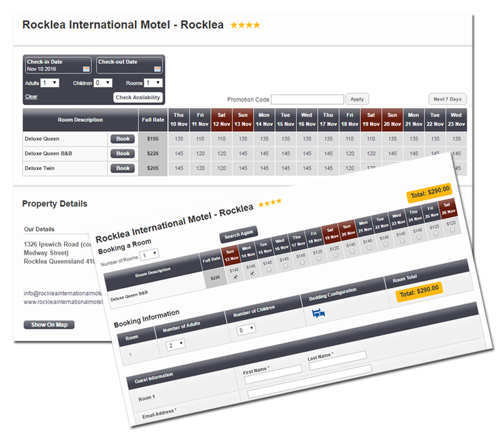
Task: Click the Wed 16 Nov column header
Action: point(307,120)
